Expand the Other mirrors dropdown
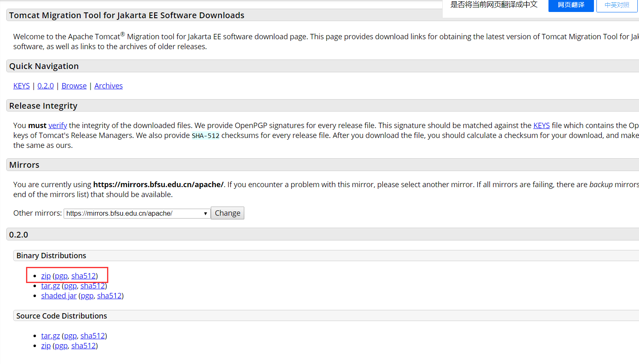 [x=137, y=213]
